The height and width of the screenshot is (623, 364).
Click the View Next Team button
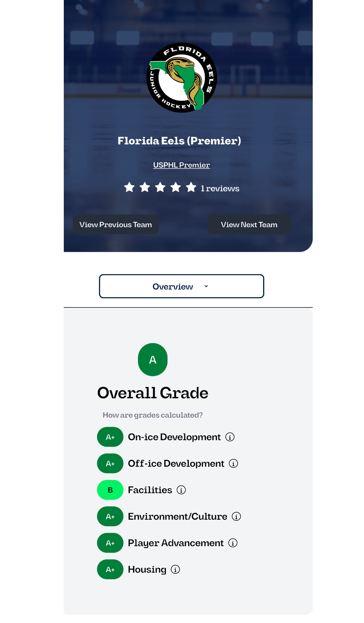[249, 225]
